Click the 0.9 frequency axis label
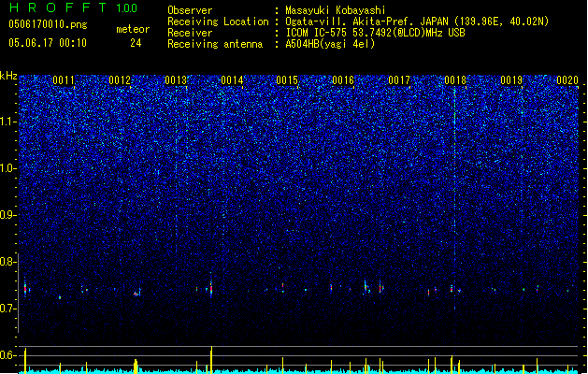 tap(8, 215)
